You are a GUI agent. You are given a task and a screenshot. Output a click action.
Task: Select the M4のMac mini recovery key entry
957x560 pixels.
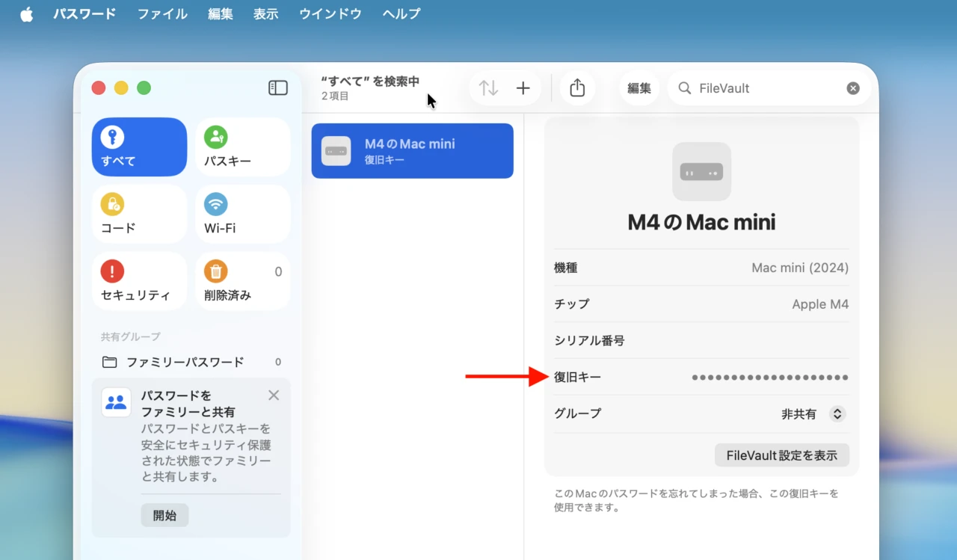tap(412, 150)
